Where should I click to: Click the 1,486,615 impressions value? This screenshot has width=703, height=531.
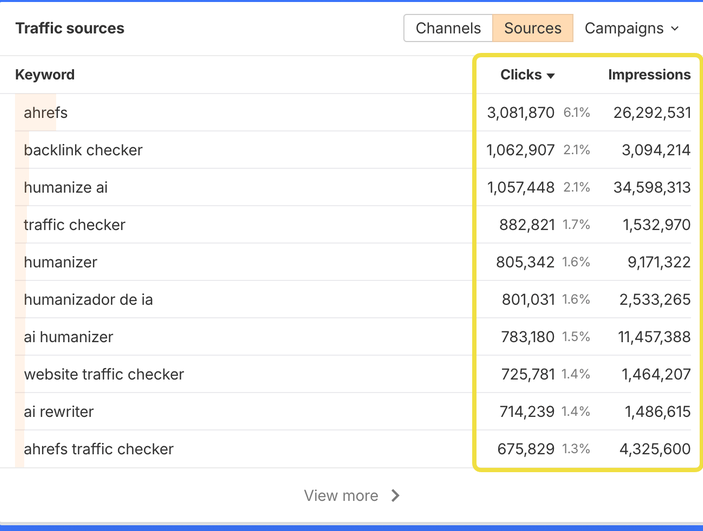click(x=658, y=412)
